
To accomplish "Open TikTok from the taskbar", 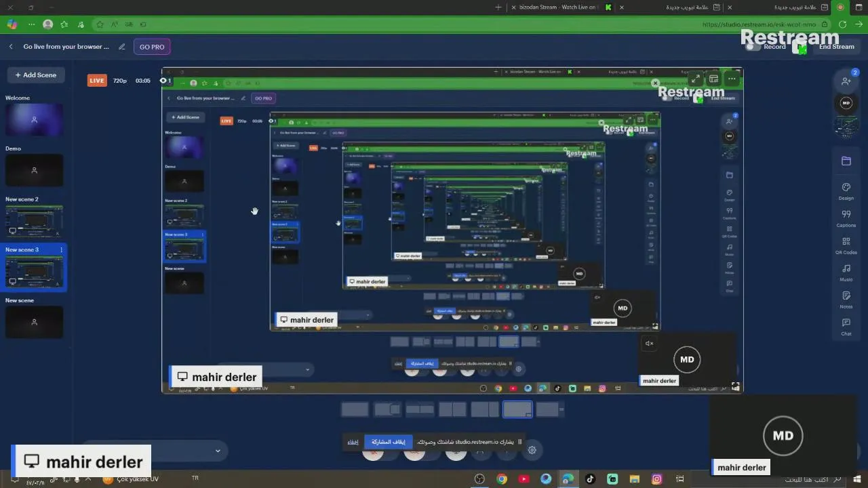I will 591,479.
